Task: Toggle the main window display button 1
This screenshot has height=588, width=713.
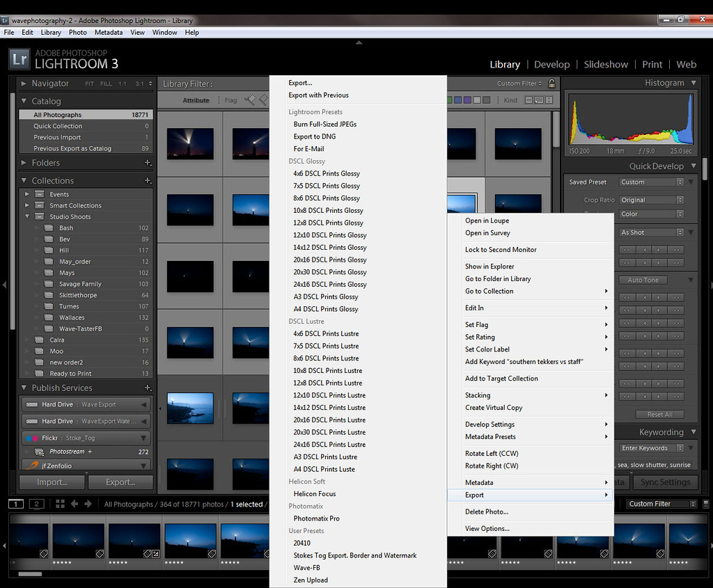Action: coord(16,504)
